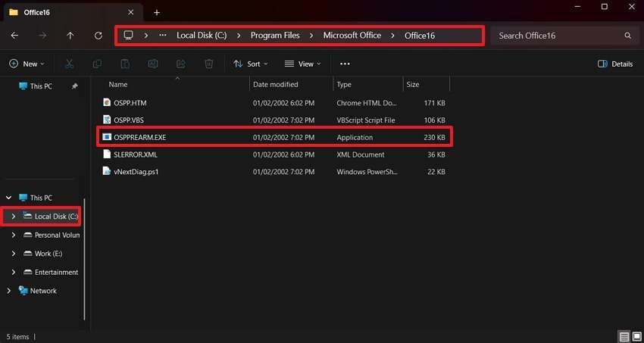The width and height of the screenshot is (644, 343).
Task: Click the OSPP.HTM Chrome file icon
Action: coord(107,102)
